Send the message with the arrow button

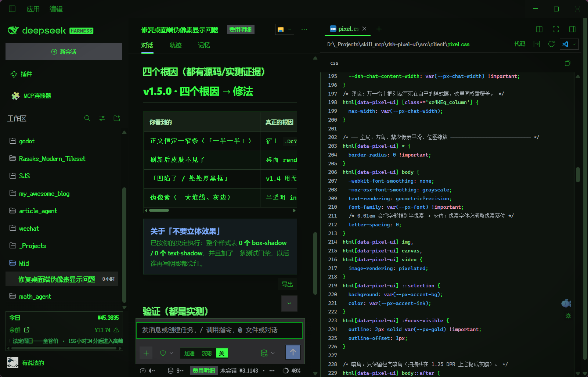[x=293, y=352]
